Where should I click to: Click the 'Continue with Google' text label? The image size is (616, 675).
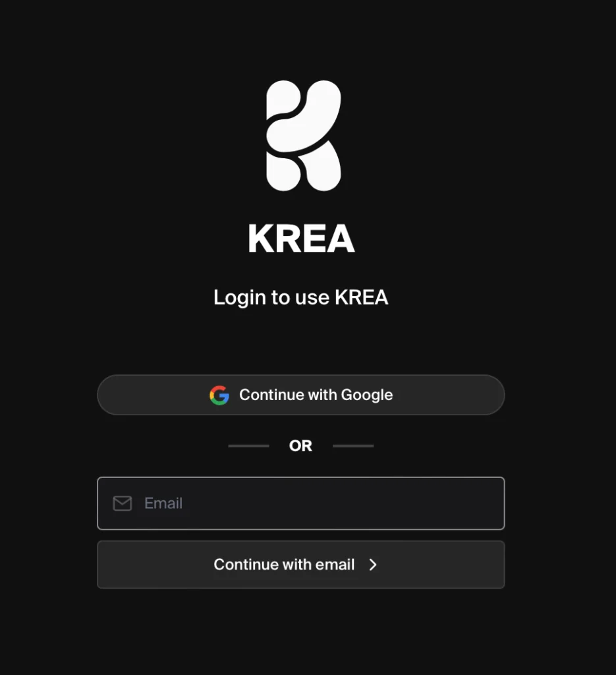[316, 396]
